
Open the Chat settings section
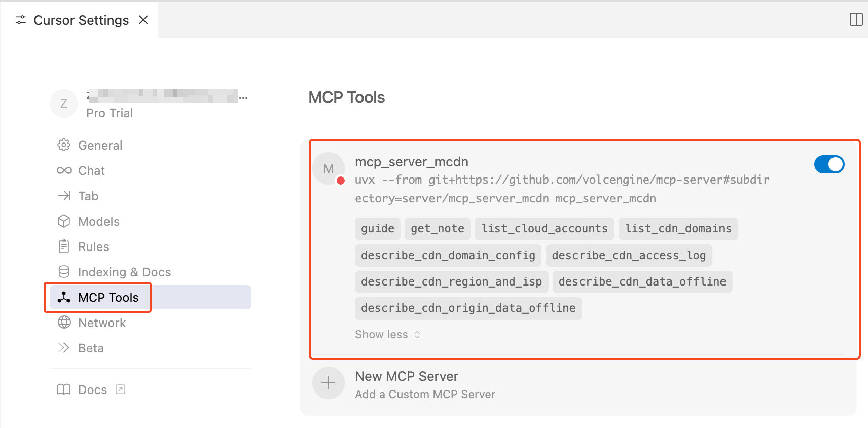tap(150, 170)
